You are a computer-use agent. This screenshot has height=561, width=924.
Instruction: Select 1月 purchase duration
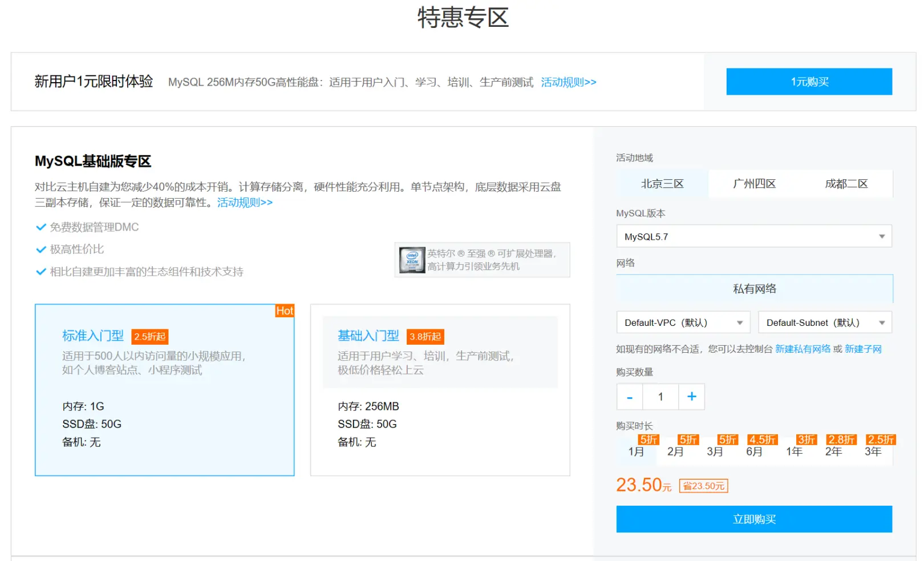(636, 452)
